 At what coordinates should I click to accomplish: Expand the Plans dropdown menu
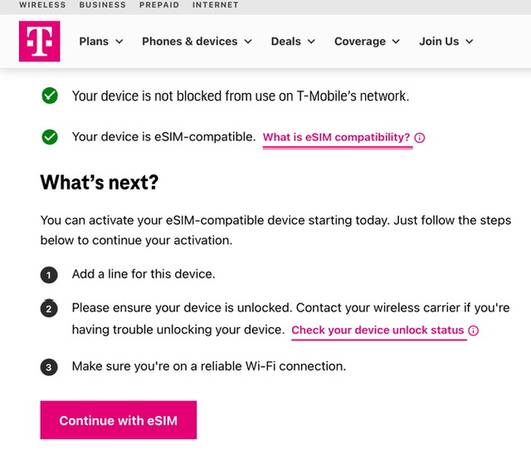[101, 41]
